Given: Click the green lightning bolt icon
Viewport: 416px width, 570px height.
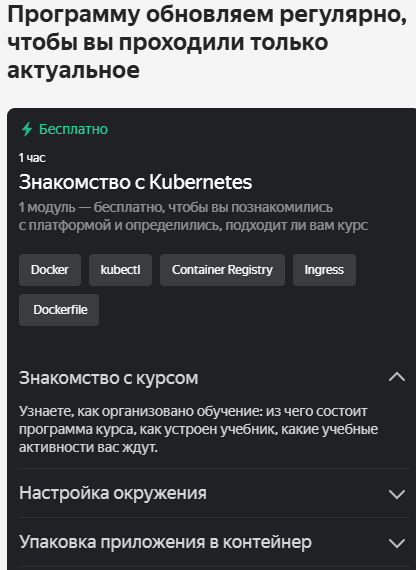Looking at the screenshot, I should (x=27, y=129).
